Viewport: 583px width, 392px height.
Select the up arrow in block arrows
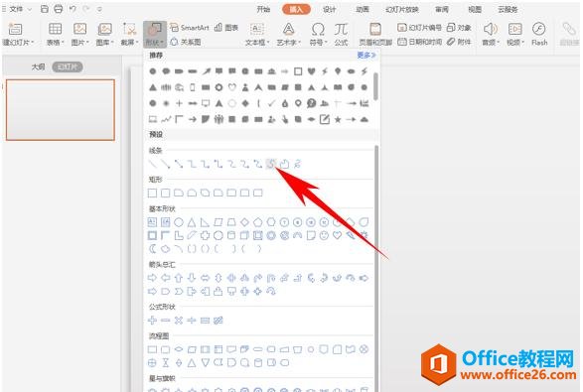(179, 278)
